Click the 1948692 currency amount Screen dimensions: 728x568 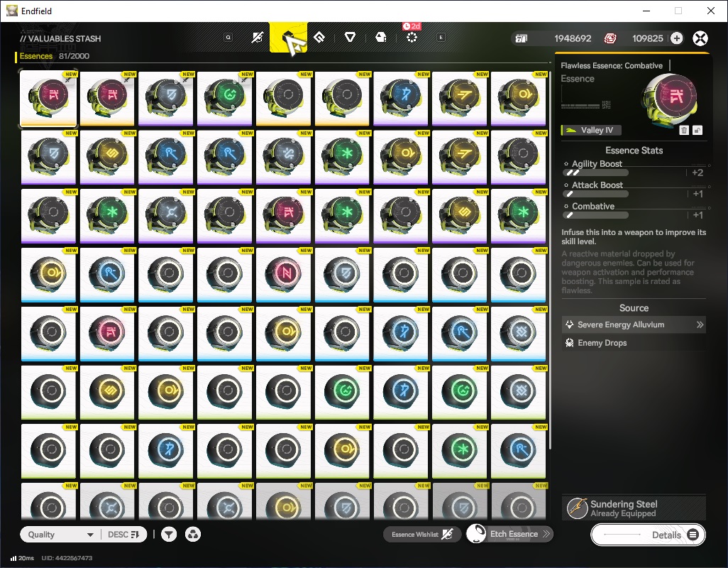573,38
